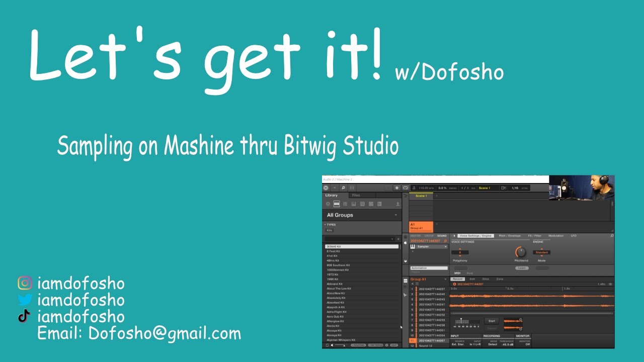Select the Loops browser type icon

pos(371,204)
